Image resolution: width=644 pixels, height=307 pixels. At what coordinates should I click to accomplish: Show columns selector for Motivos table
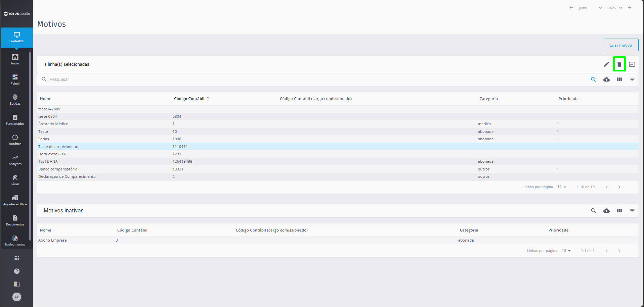(x=619, y=80)
